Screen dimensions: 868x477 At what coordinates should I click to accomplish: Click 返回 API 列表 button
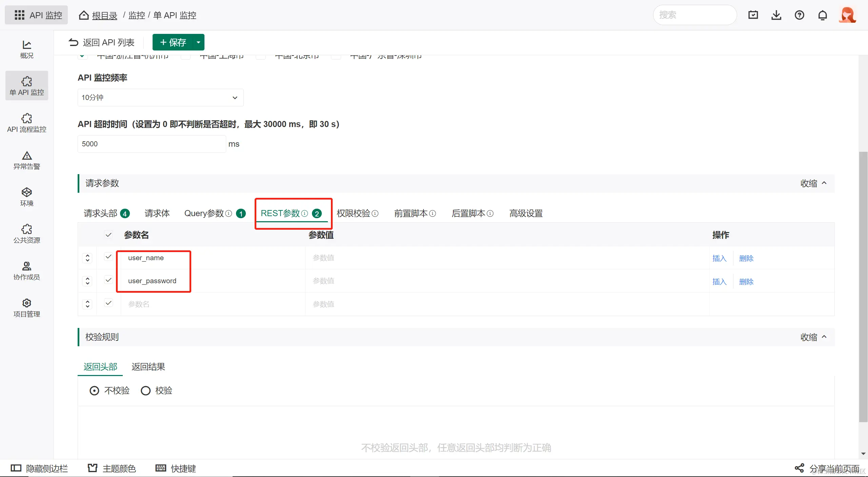click(101, 42)
